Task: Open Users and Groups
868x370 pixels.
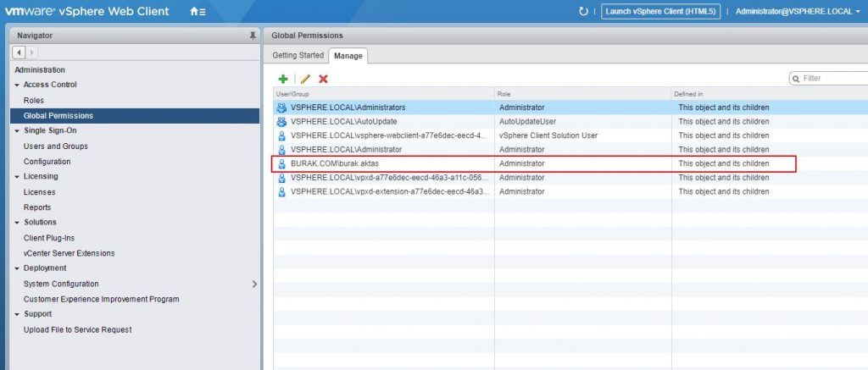Action: 55,146
